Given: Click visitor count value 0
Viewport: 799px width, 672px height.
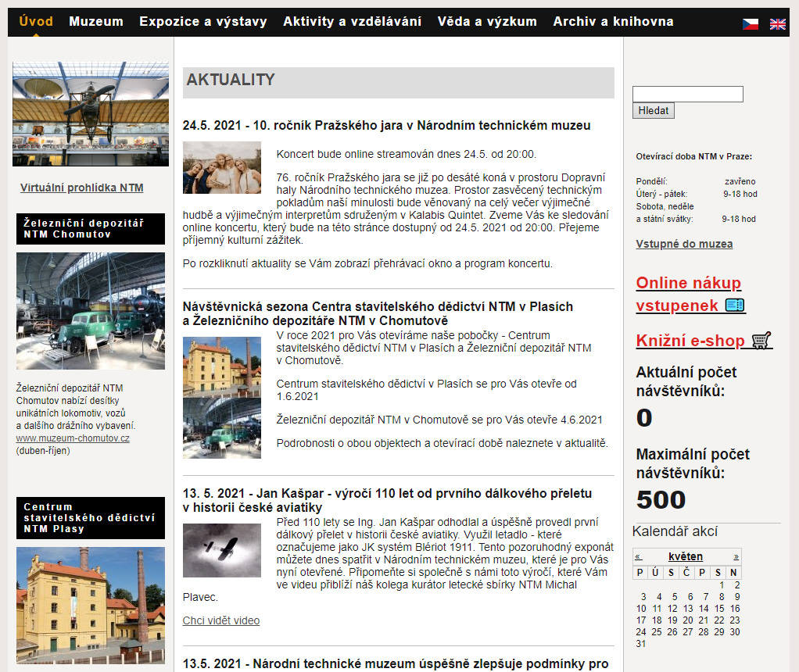Looking at the screenshot, I should click(x=644, y=418).
